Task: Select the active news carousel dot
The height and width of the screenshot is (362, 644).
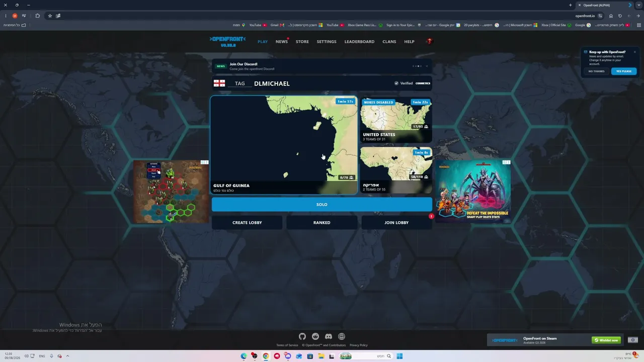Action: (x=419, y=66)
